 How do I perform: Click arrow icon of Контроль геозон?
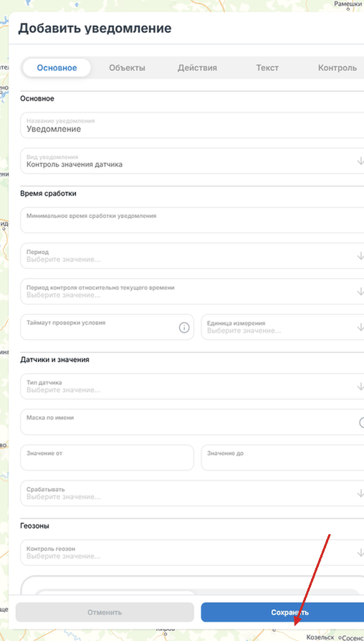coord(360,553)
